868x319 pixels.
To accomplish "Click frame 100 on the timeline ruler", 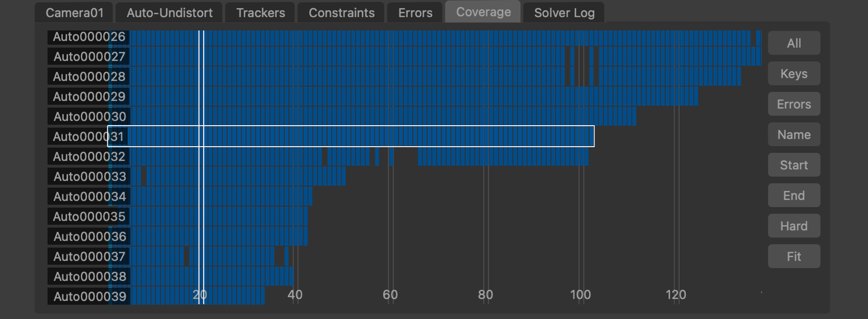I will pyautogui.click(x=581, y=295).
